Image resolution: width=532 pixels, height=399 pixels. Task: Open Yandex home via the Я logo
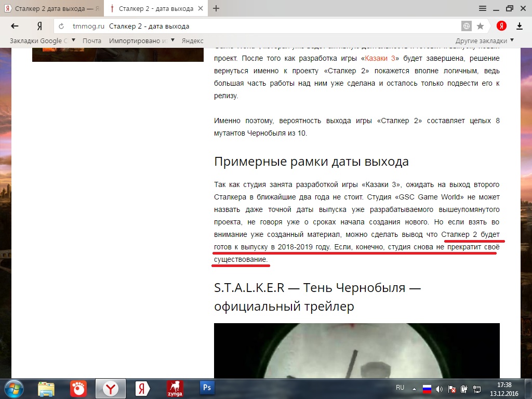39,26
